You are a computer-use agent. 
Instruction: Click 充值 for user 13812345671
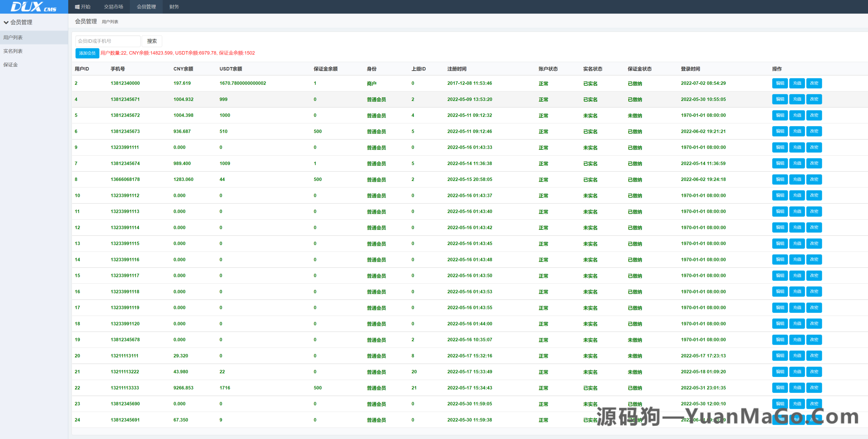797,99
